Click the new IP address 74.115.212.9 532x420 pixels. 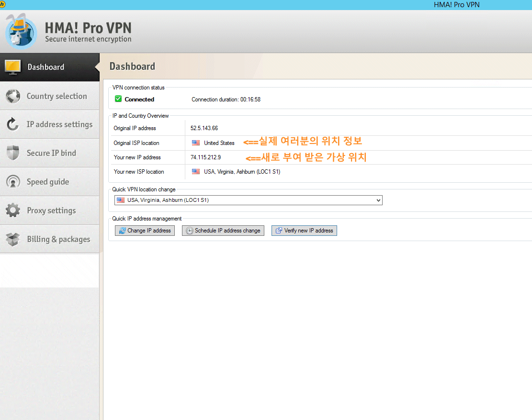[205, 157]
